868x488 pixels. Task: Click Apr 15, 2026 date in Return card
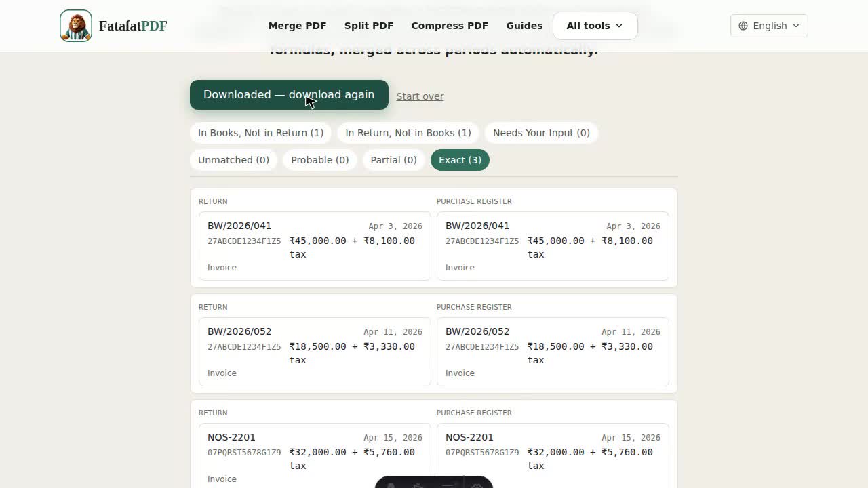tap(393, 438)
